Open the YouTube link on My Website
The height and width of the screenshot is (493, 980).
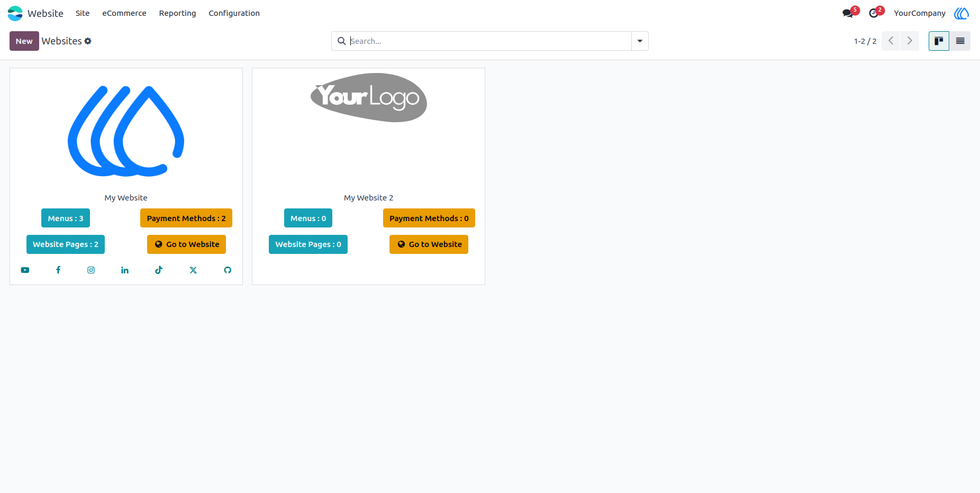[x=25, y=270]
